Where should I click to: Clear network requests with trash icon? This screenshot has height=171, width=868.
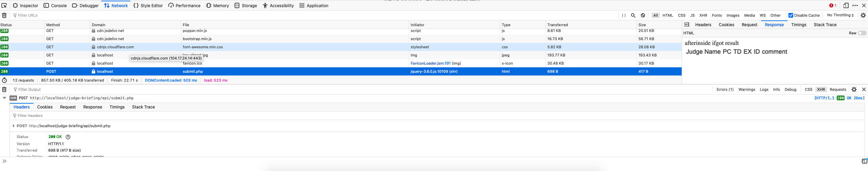(x=4, y=15)
